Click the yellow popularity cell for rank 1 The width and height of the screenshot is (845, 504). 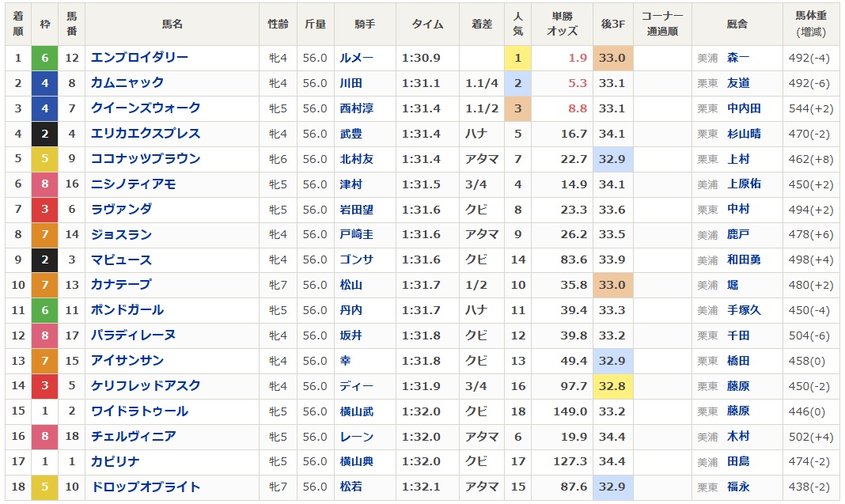[518, 58]
